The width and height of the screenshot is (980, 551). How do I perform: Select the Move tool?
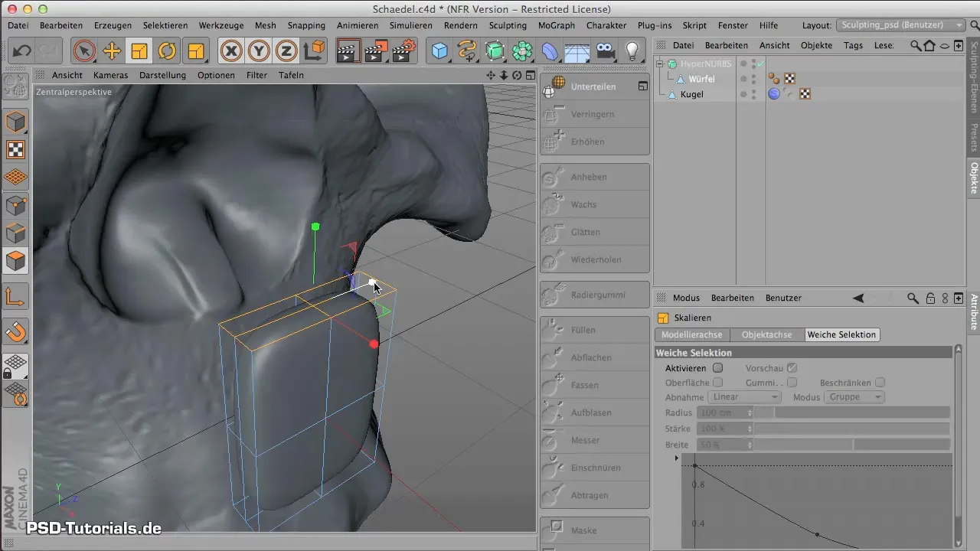tap(112, 51)
